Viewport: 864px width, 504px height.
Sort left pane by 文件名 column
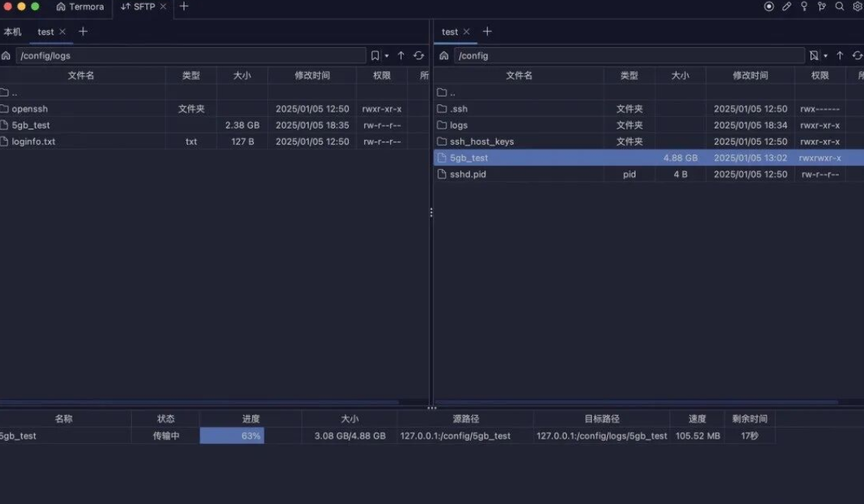[81, 75]
